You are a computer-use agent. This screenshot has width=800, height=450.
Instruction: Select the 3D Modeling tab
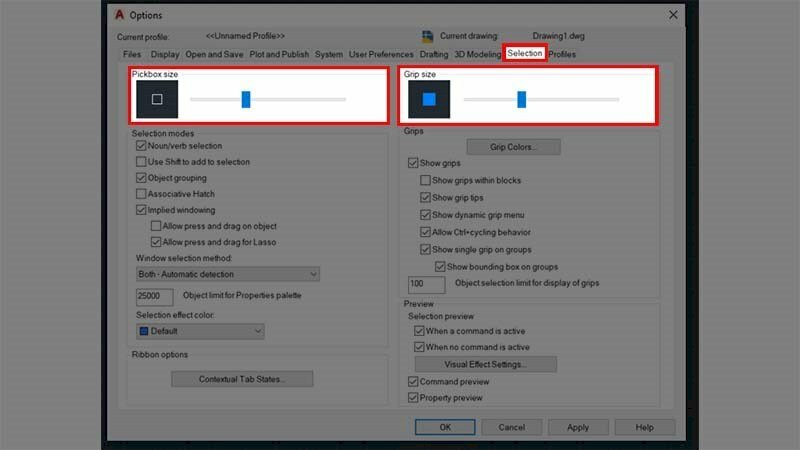pyautogui.click(x=477, y=54)
